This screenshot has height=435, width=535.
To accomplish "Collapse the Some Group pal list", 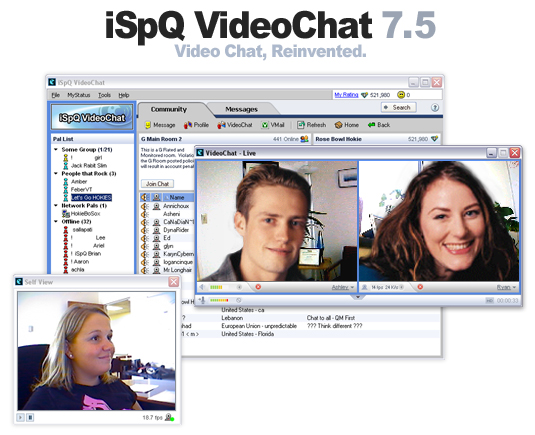I will (56, 149).
